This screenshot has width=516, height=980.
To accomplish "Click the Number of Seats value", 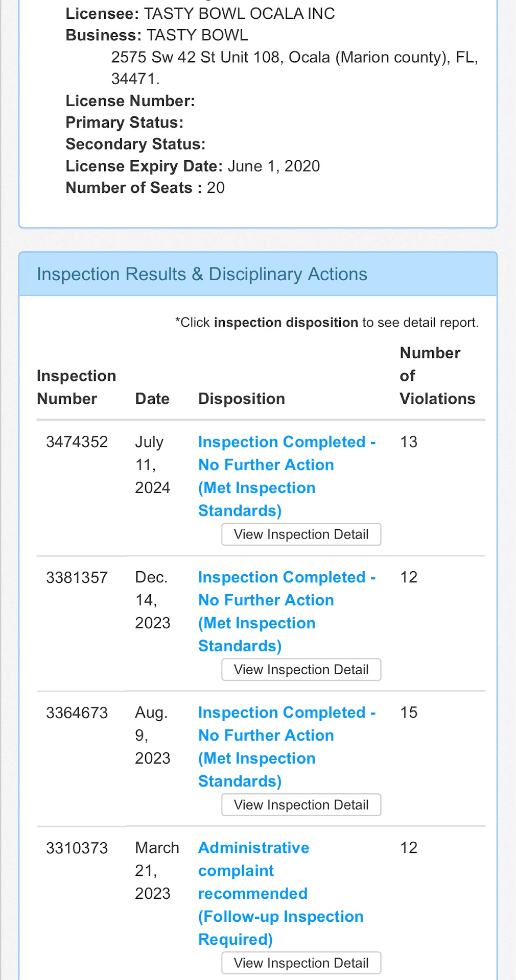I will point(216,188).
